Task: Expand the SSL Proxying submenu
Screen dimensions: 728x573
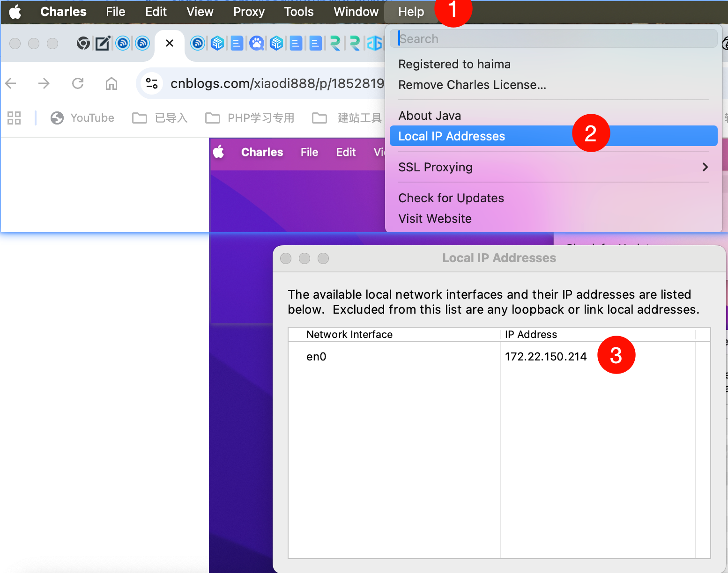Action: pyautogui.click(x=553, y=167)
